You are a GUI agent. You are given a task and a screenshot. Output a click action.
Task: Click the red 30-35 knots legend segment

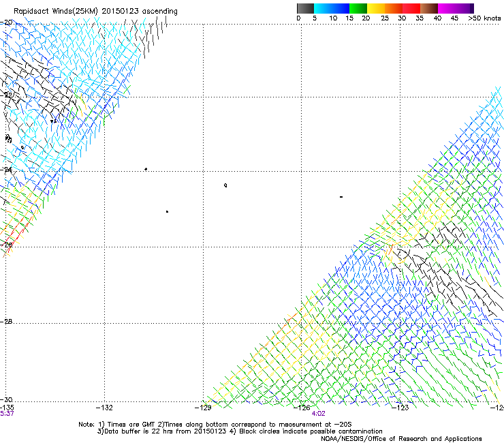coord(411,8)
